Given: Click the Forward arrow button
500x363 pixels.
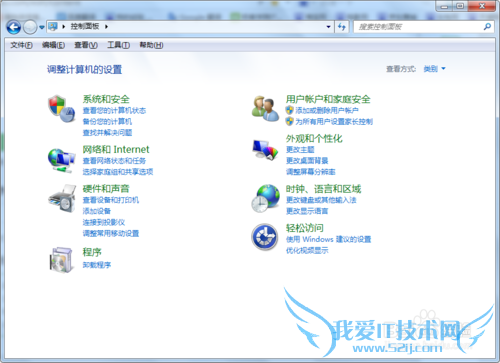Looking at the screenshot, I should pyautogui.click(x=30, y=27).
